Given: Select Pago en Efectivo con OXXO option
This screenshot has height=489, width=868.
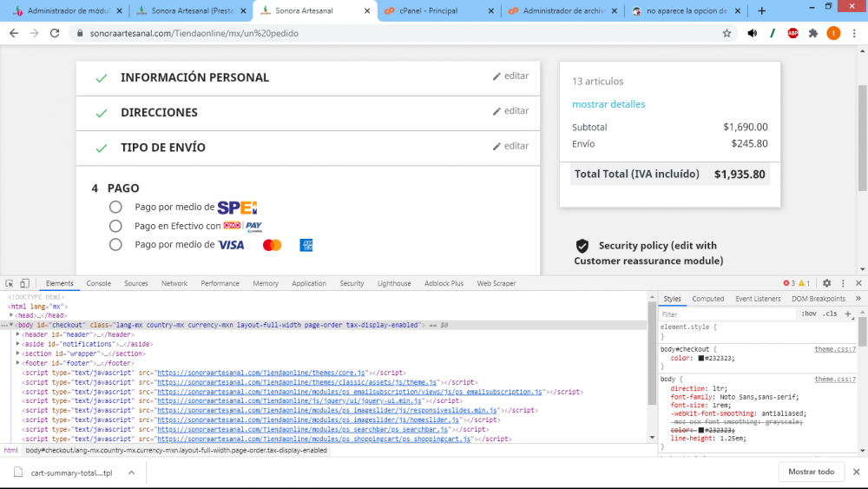Looking at the screenshot, I should tap(115, 226).
